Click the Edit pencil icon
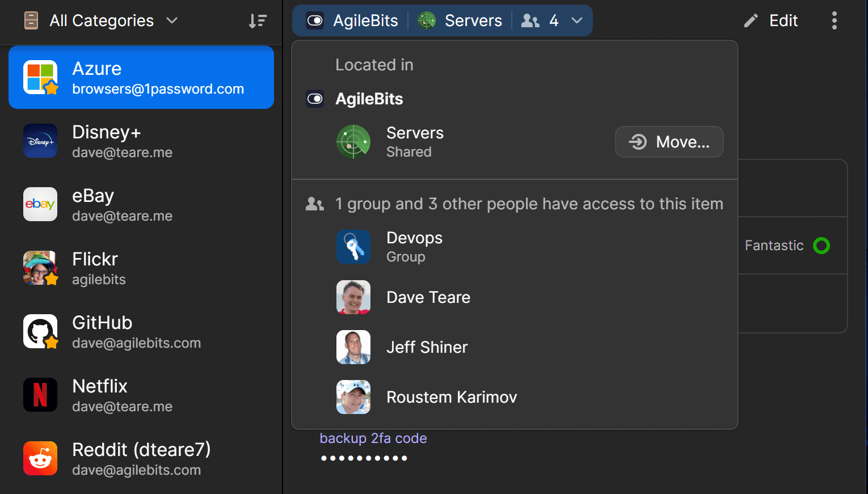This screenshot has width=868, height=494. (750, 20)
